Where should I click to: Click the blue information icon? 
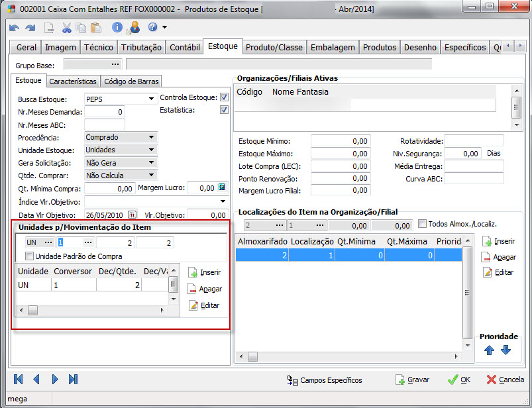coord(117,28)
